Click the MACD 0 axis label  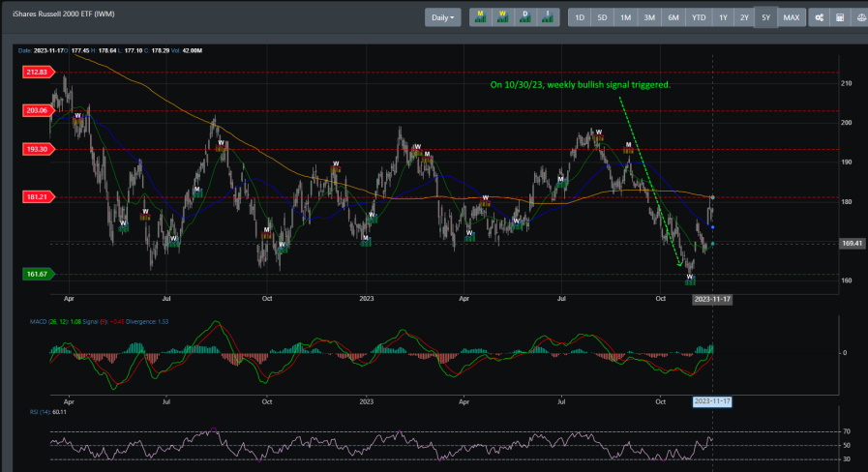(845, 352)
